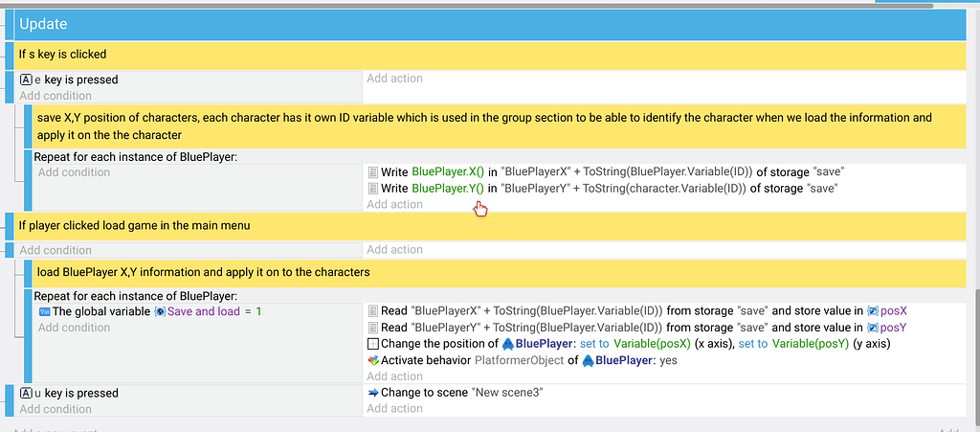980x432 pixels.
Task: Add a condition below u key is pressed
Action: [56, 409]
